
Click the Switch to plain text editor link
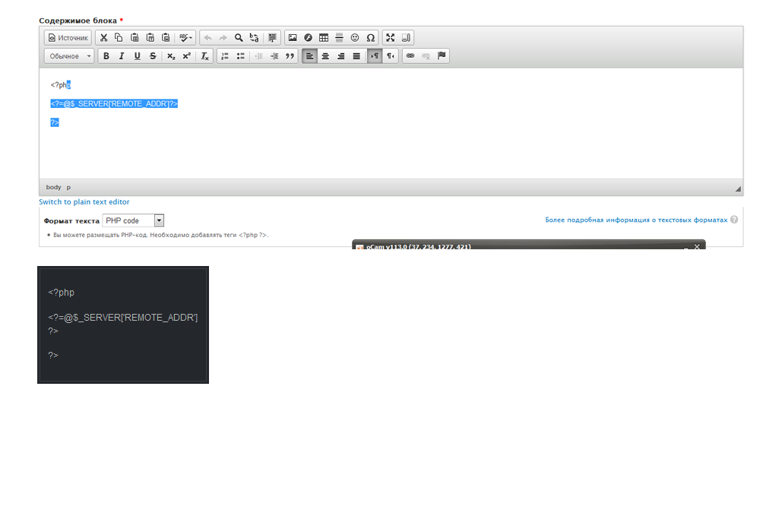(x=84, y=202)
